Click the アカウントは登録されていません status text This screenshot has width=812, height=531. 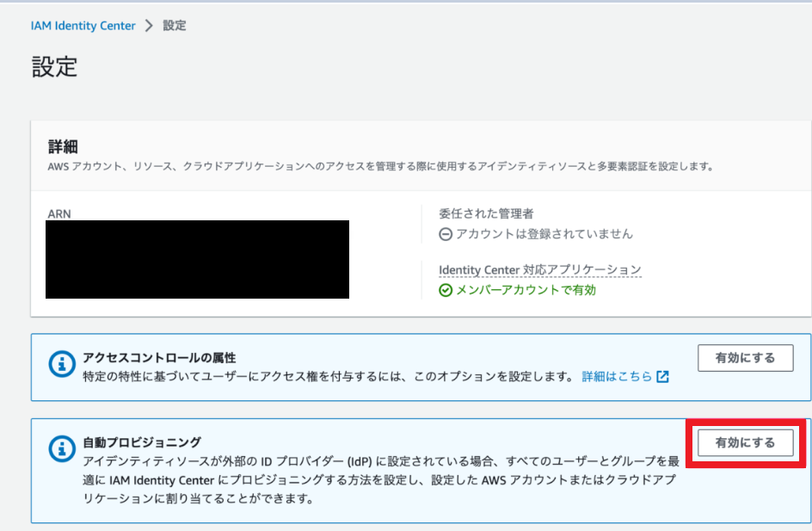click(544, 234)
